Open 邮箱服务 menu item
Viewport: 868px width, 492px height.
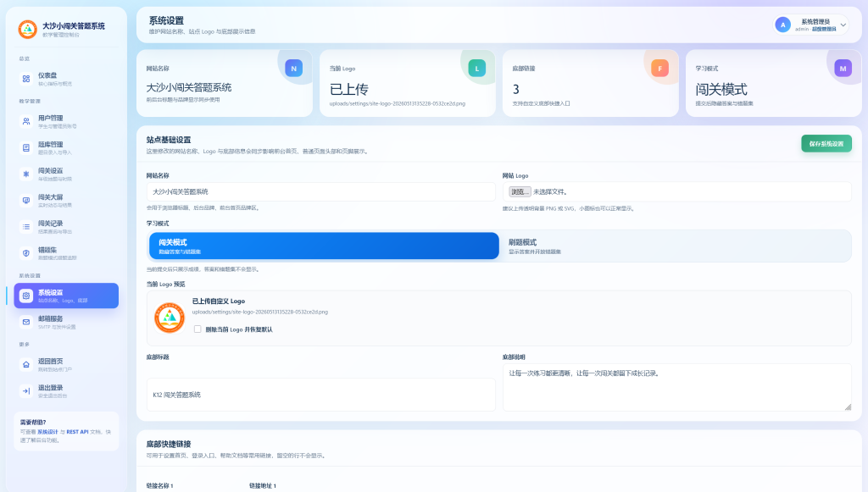[66, 322]
